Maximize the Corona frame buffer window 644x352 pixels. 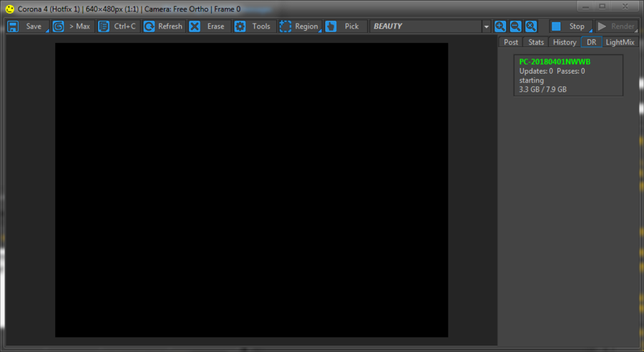[602, 6]
